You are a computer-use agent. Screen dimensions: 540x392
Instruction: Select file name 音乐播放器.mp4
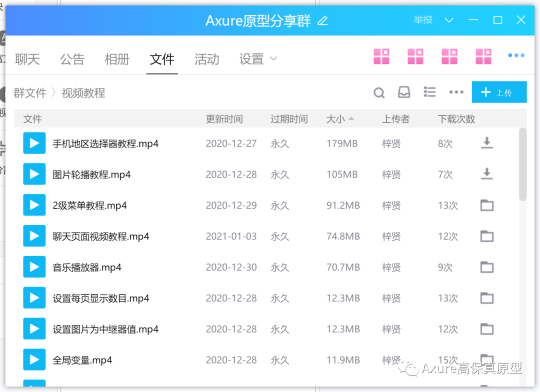pyautogui.click(x=87, y=267)
